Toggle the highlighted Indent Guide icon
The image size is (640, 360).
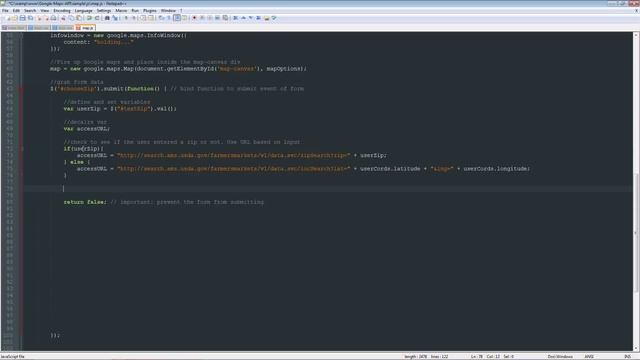[x=177, y=18]
